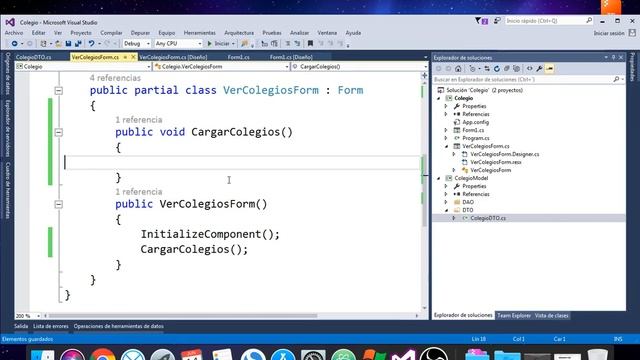Click the editor horizontal scrollbar thumb
Viewport: 640px width, 360px height.
[x=182, y=316]
